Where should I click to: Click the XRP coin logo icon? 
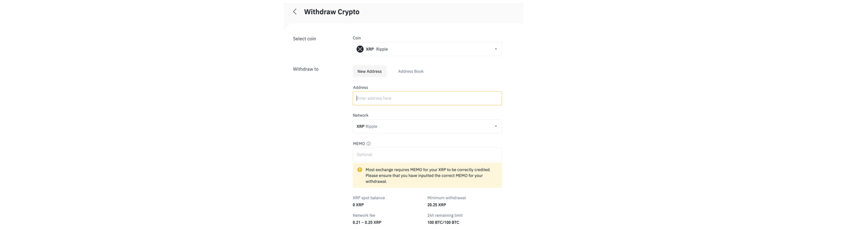(360, 49)
